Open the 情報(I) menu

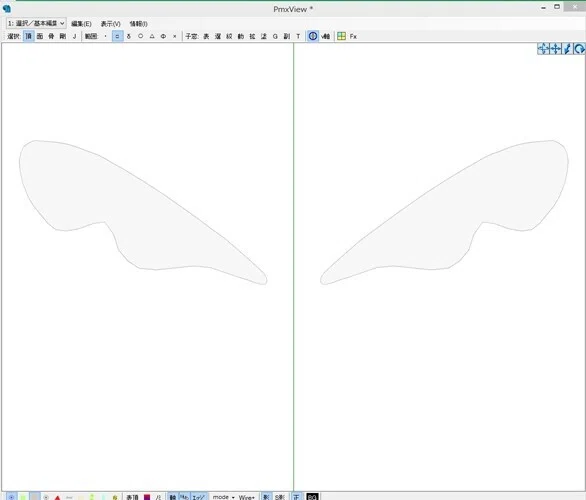point(138,24)
